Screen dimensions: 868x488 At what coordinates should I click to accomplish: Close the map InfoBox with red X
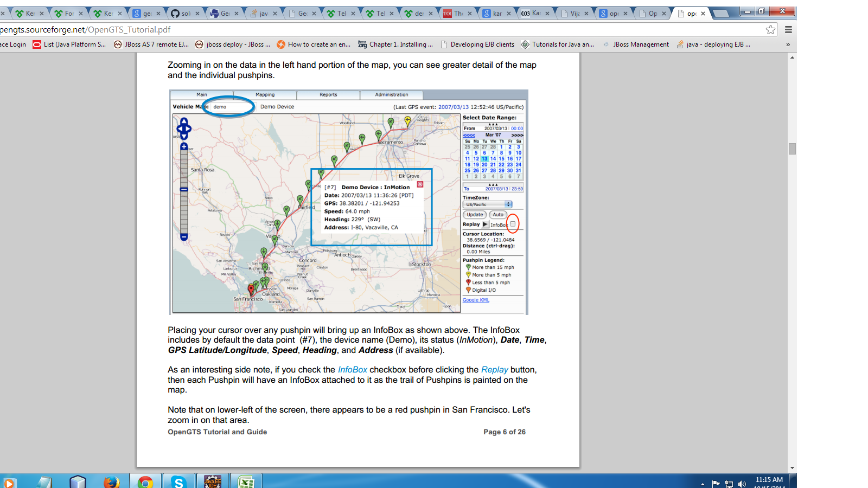coord(420,184)
